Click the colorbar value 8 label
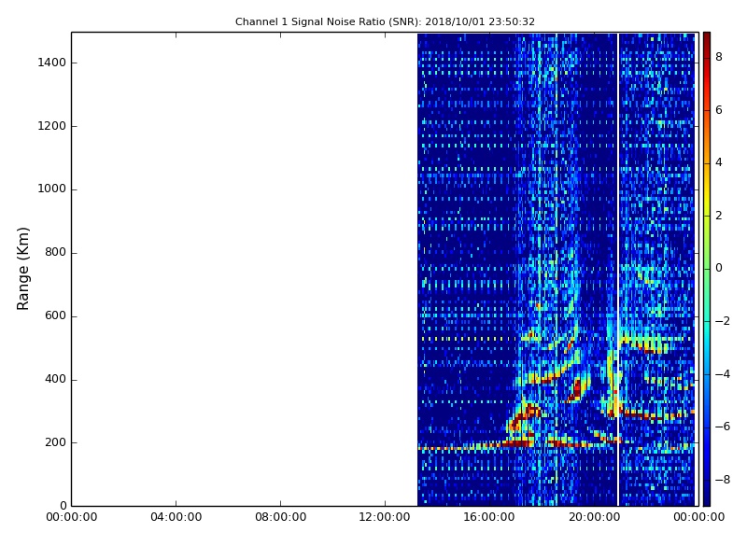The image size is (747, 560). pyautogui.click(x=719, y=57)
